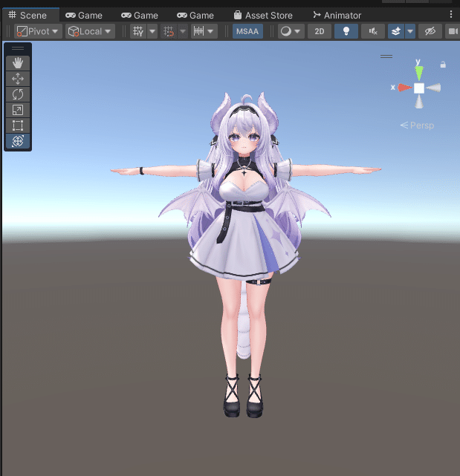Select the Rotate tool
The width and height of the screenshot is (460, 476).
pyautogui.click(x=18, y=94)
